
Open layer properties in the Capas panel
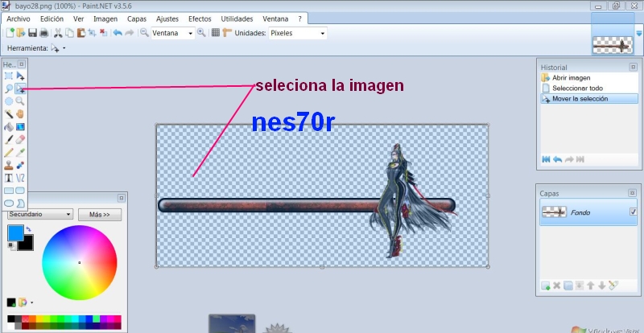(613, 286)
